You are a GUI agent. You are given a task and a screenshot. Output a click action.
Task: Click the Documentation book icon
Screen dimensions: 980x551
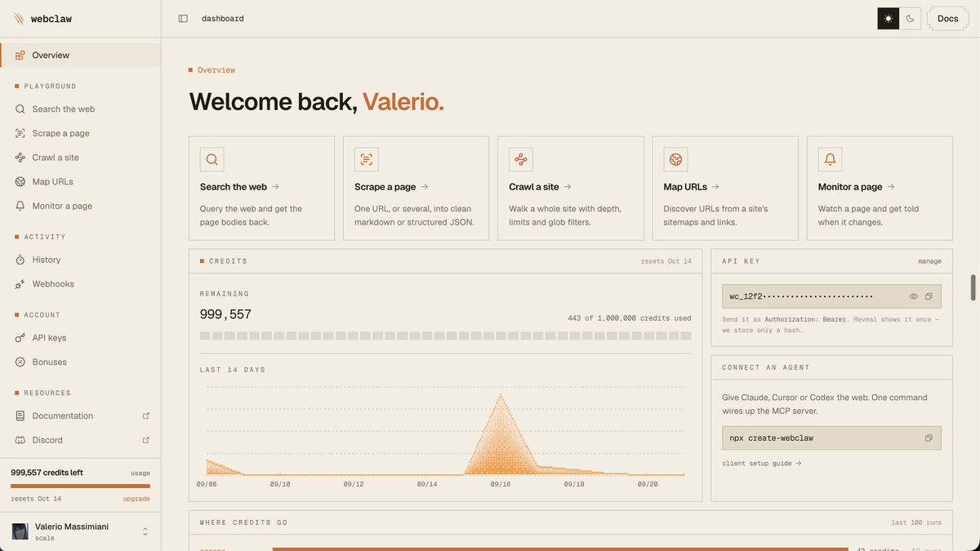click(x=20, y=415)
